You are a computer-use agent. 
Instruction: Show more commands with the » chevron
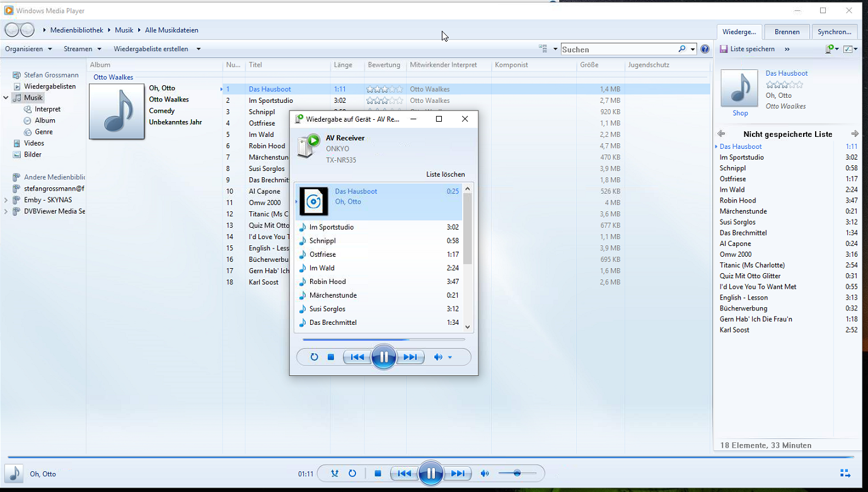click(787, 49)
